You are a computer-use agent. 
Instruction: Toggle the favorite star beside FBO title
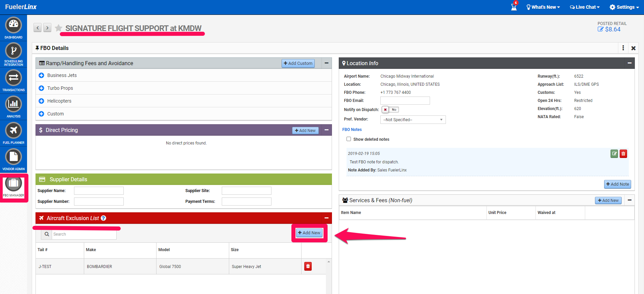tap(58, 28)
